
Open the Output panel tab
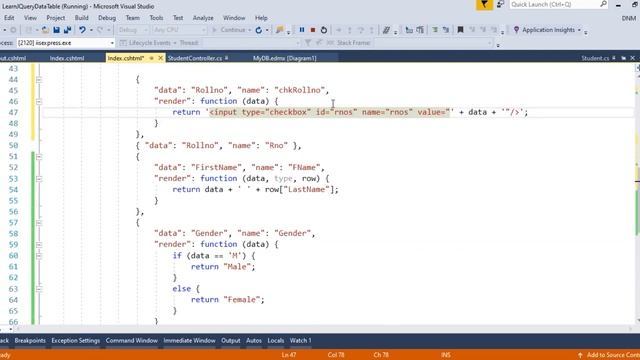point(231,340)
